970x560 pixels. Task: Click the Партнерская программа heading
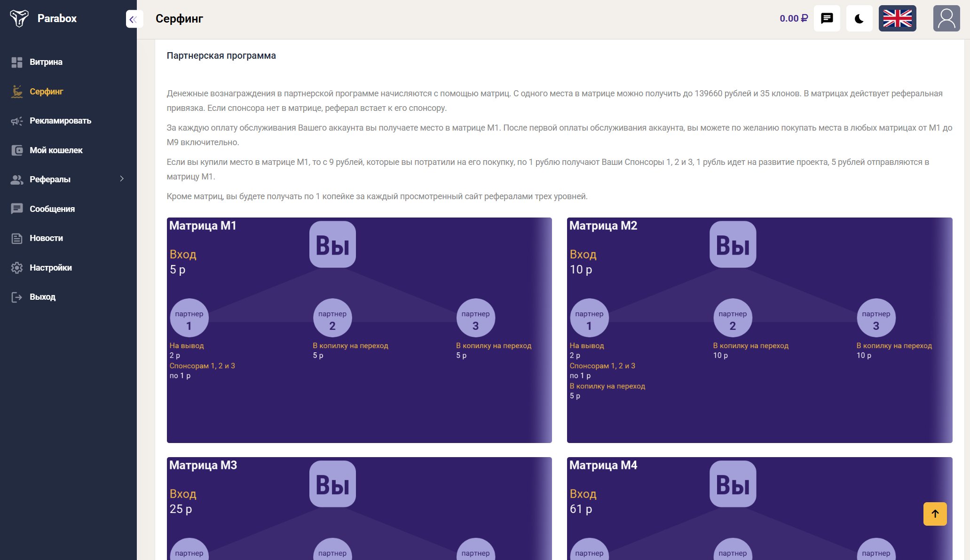tap(221, 55)
